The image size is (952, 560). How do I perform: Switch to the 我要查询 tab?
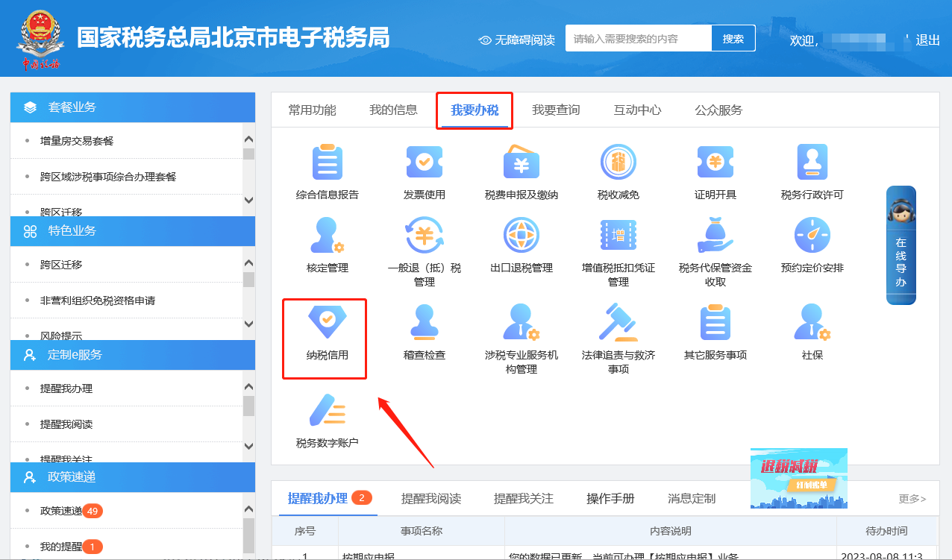[556, 110]
